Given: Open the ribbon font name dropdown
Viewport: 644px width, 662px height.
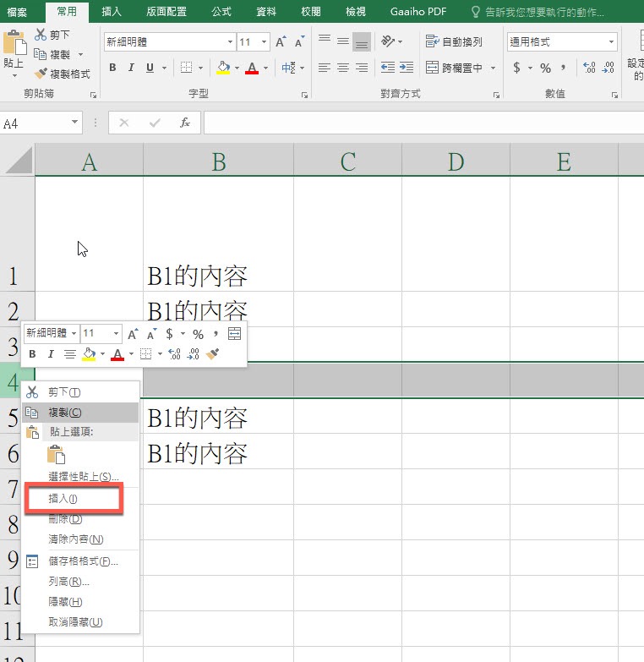Looking at the screenshot, I should [x=230, y=41].
